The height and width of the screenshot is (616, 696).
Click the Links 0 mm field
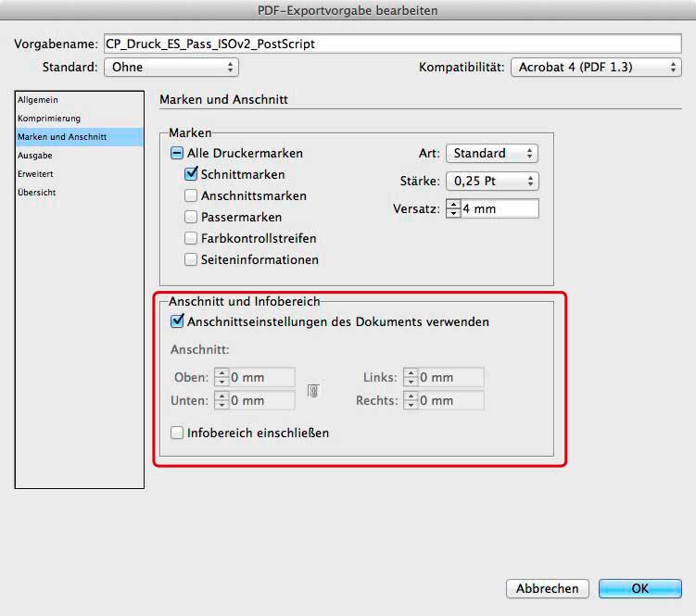tap(451, 377)
